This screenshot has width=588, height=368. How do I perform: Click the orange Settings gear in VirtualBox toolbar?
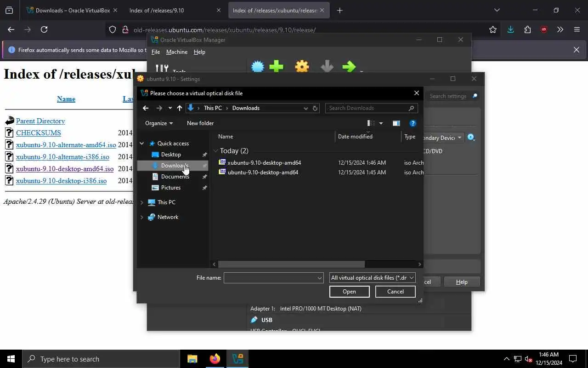coord(302,67)
